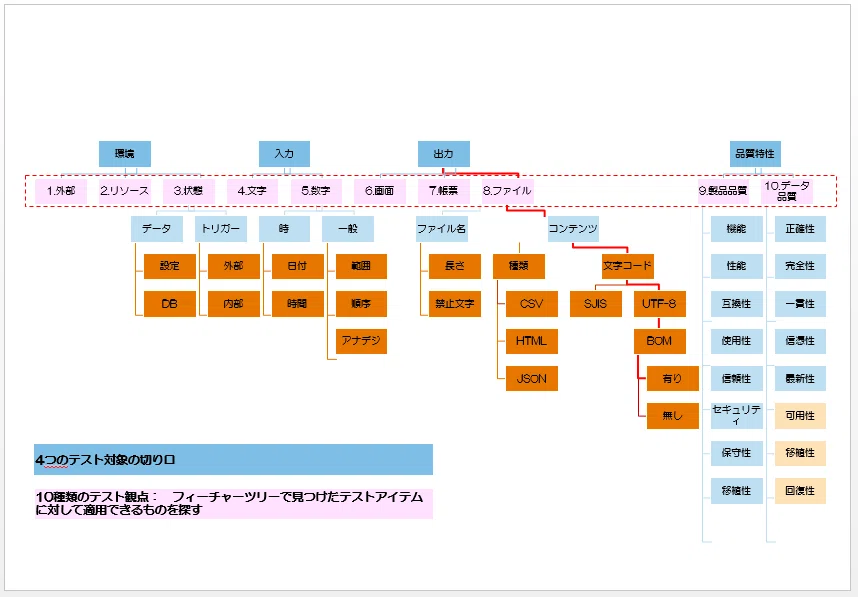Click the orange HTML box
Viewport: 858px width, 597px height.
point(532,341)
